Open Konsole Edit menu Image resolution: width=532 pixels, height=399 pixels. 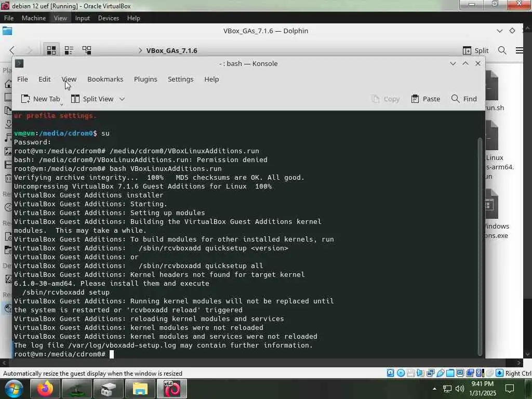(45, 79)
